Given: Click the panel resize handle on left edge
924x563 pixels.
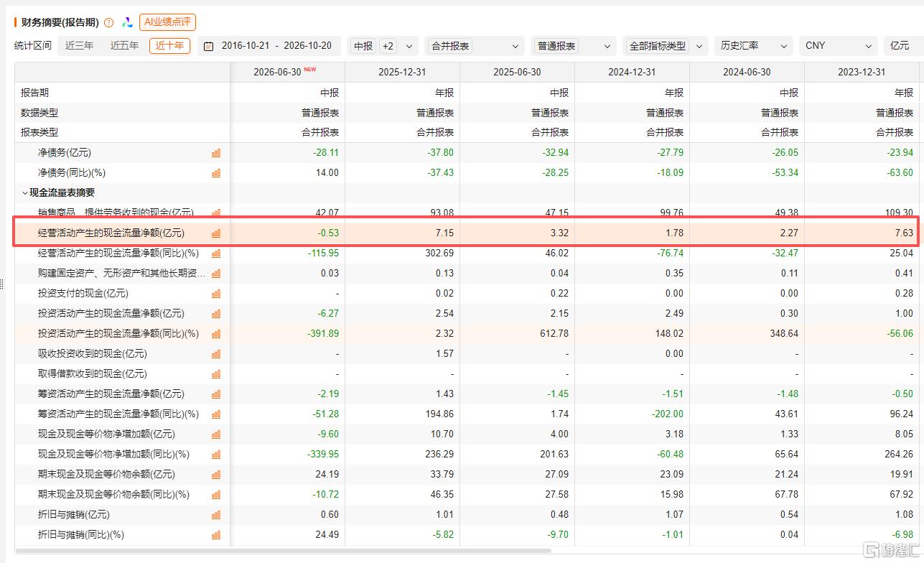Looking at the screenshot, I should [x=3, y=284].
